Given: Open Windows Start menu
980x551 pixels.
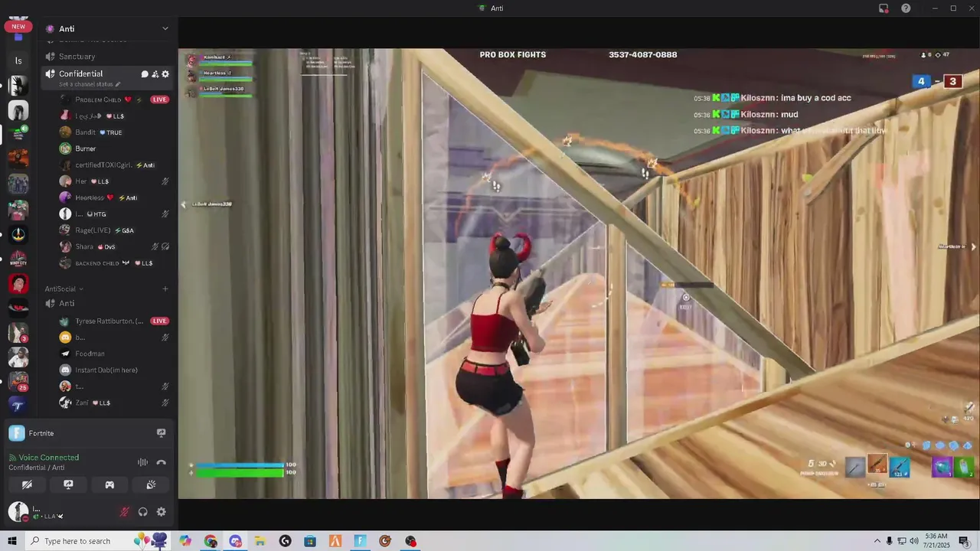Looking at the screenshot, I should pos(12,541).
